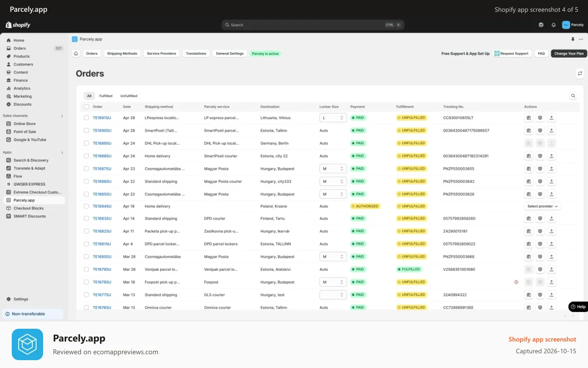Open locker size dropdown for TE1678SU
This screenshot has width=588, height=368.
(x=333, y=282)
